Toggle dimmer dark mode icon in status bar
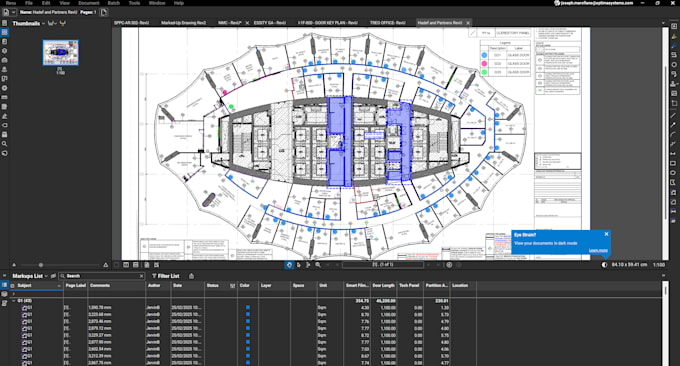Image resolution: width=680 pixels, height=366 pixels. 604,265
